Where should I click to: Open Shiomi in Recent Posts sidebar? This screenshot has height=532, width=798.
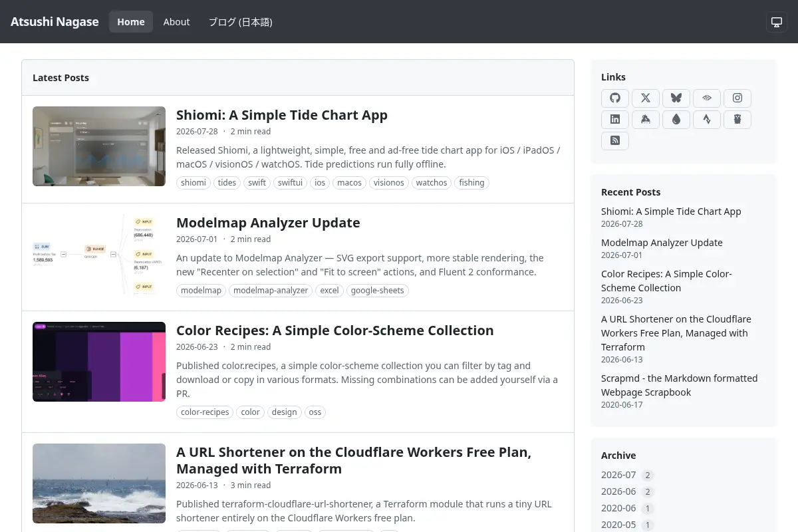tap(671, 211)
